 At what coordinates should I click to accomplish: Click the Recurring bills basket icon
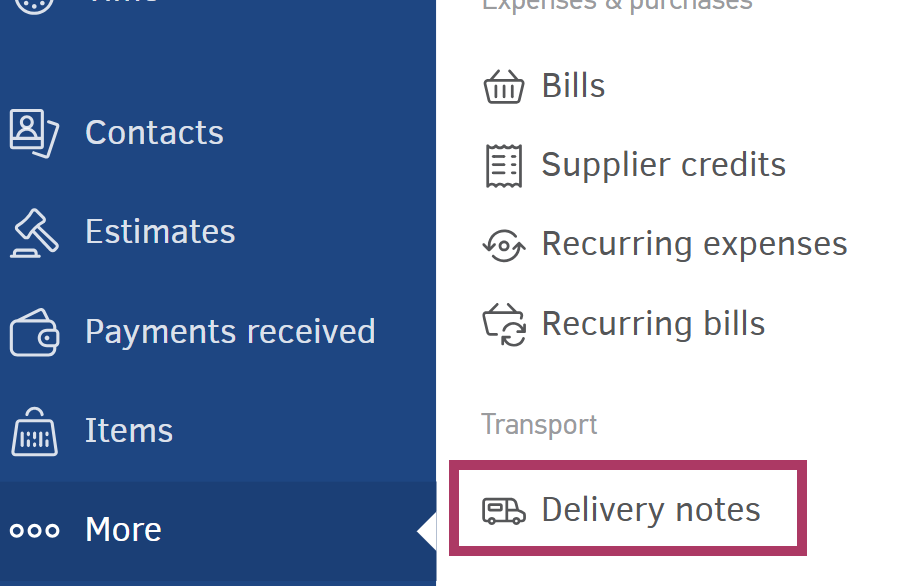[503, 325]
